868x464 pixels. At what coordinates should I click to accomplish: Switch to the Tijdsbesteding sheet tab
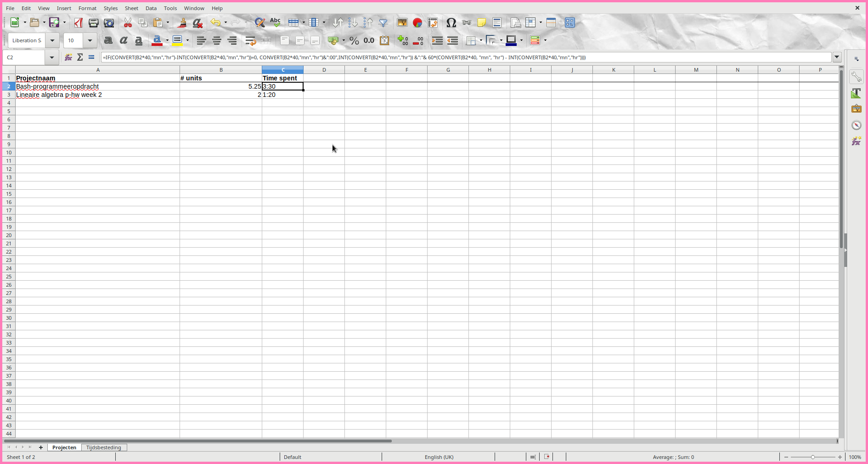pyautogui.click(x=104, y=447)
